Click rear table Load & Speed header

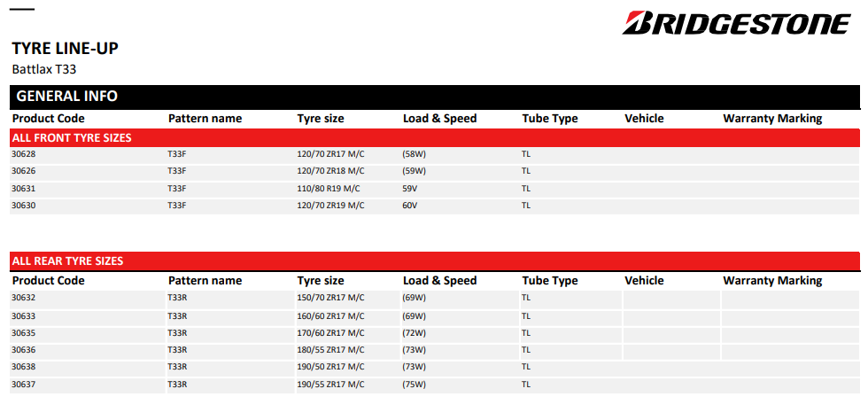coord(439,280)
